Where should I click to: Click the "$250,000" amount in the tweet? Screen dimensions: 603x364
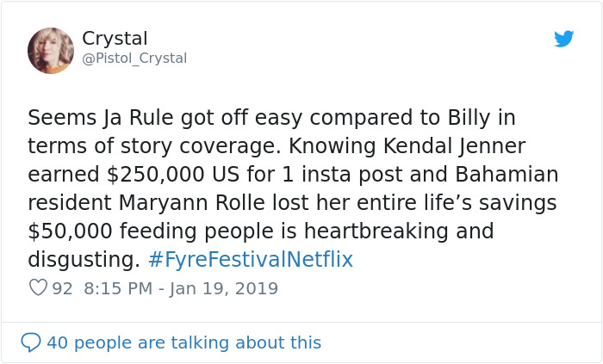[161, 175]
